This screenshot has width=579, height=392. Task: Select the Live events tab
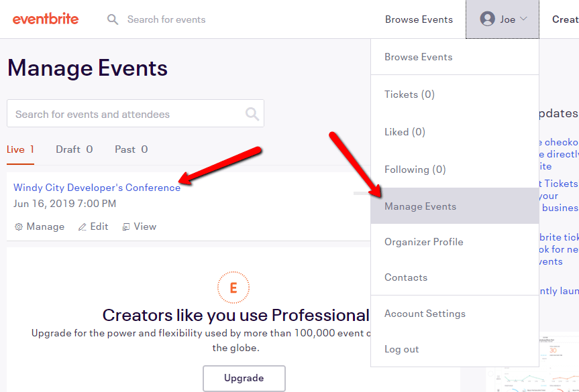(20, 149)
